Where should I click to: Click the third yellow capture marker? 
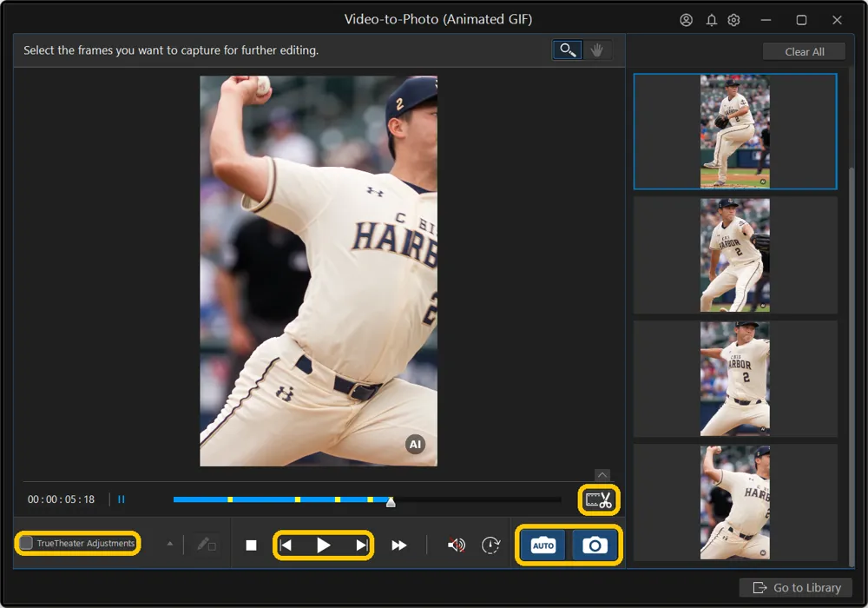[x=338, y=499]
